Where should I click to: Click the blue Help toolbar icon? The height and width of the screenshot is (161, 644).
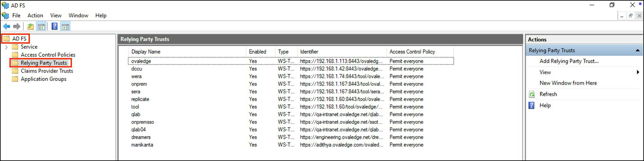[x=55, y=27]
